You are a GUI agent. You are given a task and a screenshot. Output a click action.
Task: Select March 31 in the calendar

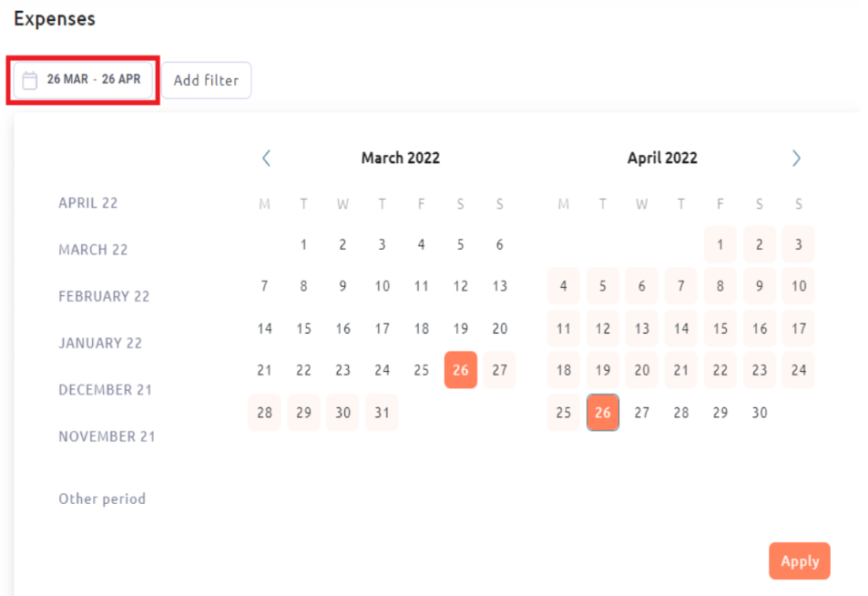382,413
